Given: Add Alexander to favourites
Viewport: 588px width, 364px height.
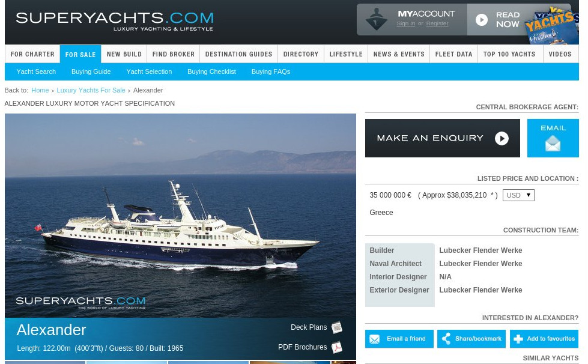Looking at the screenshot, I should coord(544,339).
